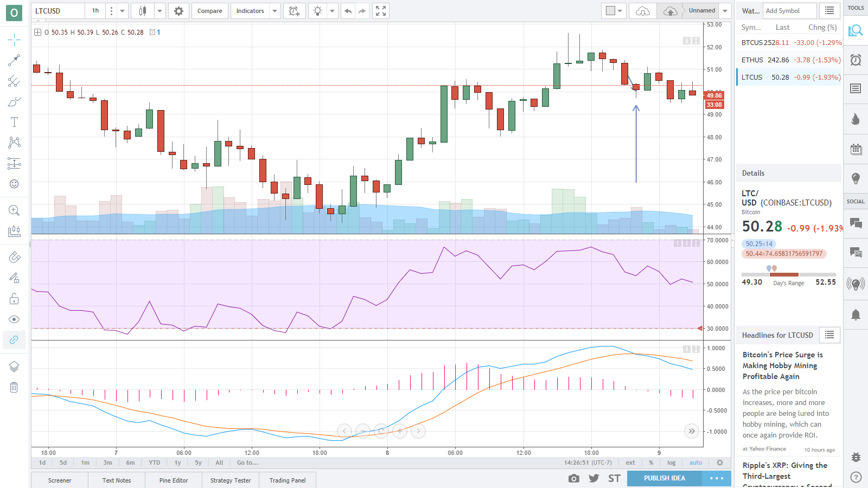Viewport: 868px width, 488px height.
Task: Click the Go to... date button
Action: (248, 463)
